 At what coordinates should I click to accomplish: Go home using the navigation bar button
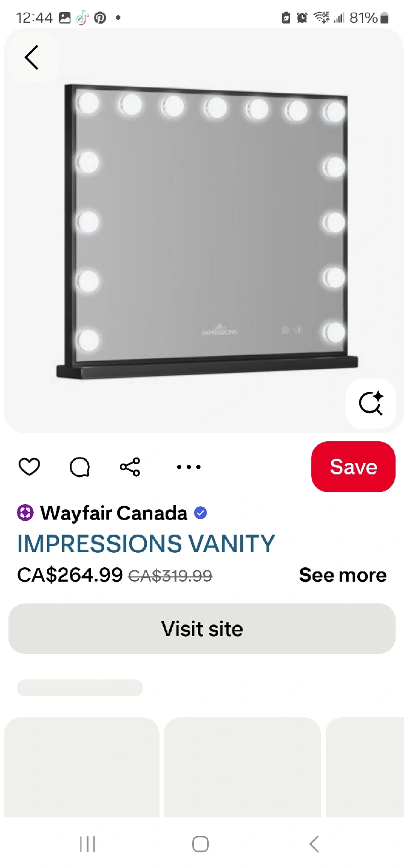tap(200, 844)
